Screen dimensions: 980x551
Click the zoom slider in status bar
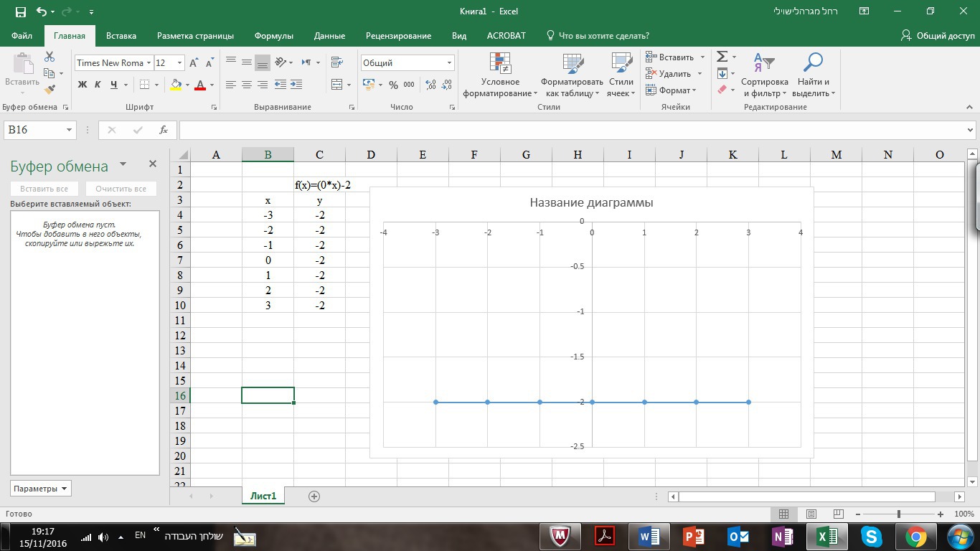pyautogui.click(x=898, y=514)
